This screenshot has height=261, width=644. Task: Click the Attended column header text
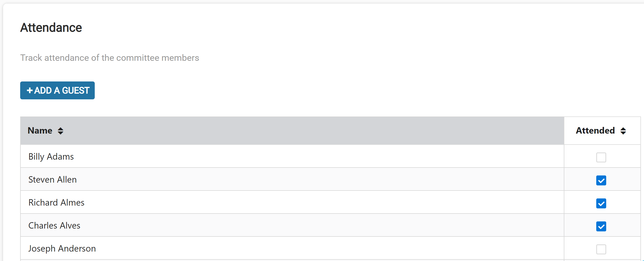(x=595, y=131)
